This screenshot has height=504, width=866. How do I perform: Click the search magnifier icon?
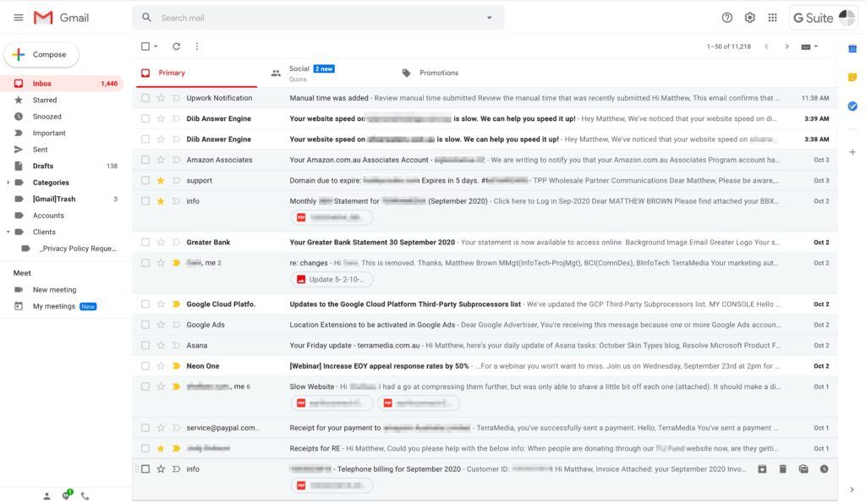click(146, 18)
